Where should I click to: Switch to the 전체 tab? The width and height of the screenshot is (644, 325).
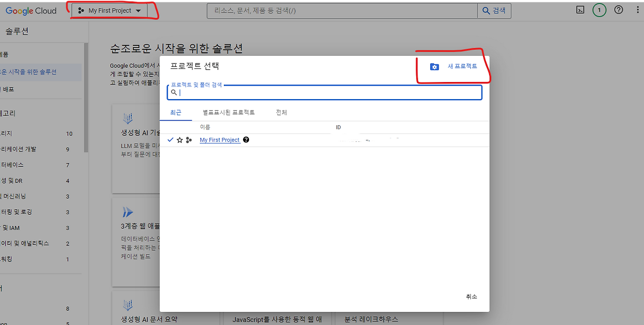pos(281,113)
